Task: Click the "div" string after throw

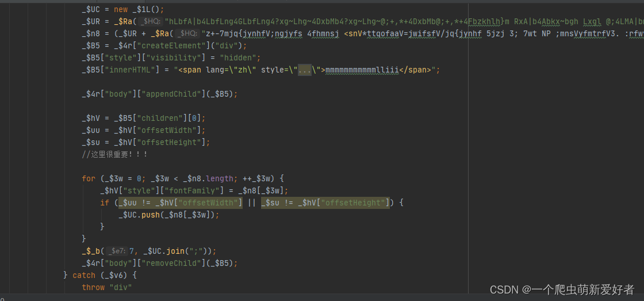Action: [120, 287]
